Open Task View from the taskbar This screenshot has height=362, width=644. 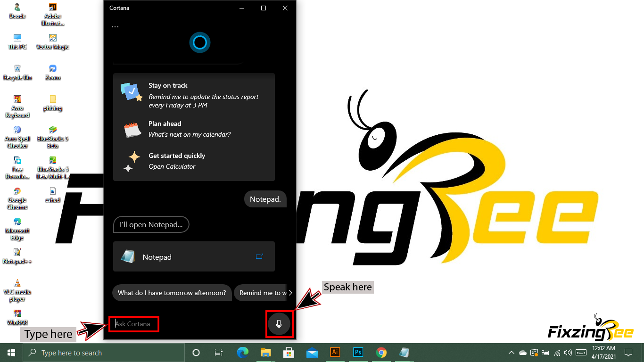218,353
